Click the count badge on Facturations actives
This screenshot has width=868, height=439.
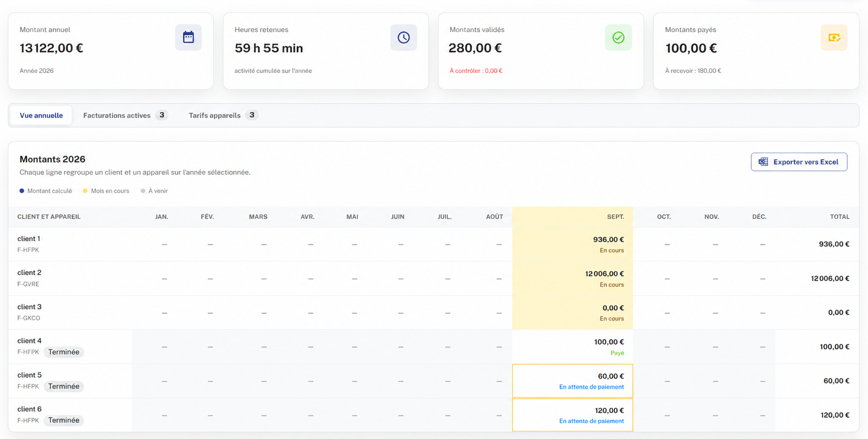click(x=162, y=115)
